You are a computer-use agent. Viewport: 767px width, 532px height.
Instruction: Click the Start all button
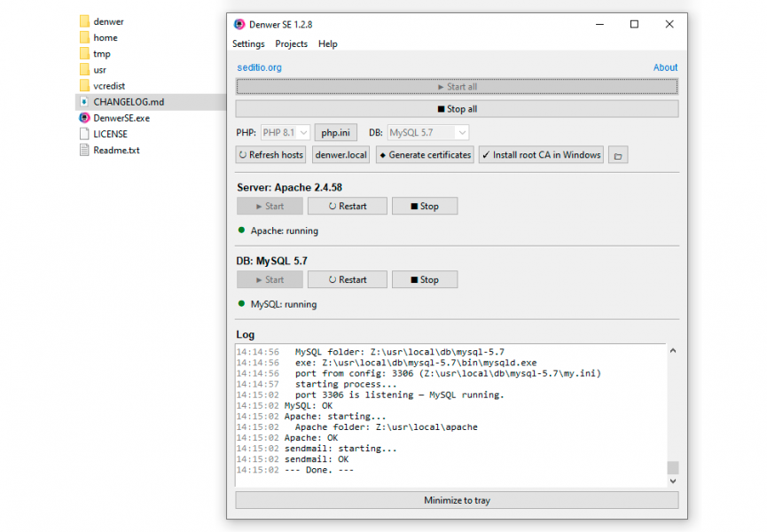click(457, 87)
